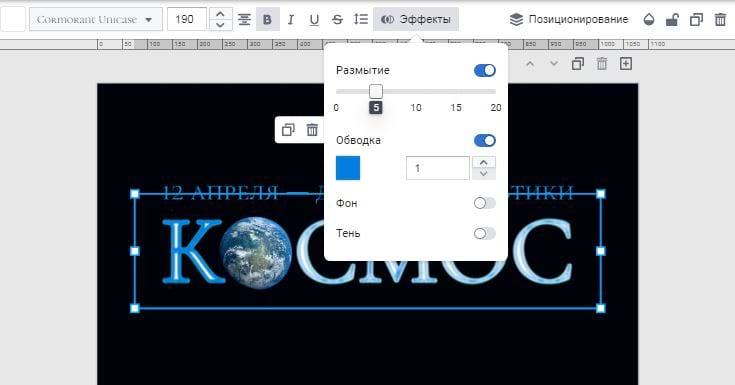Click the right-middle selection handle

pos(600,251)
